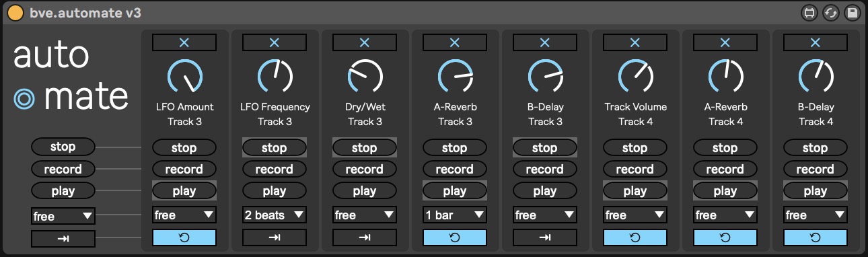Open the free dropdown under Track Volume
The image size is (868, 257).
635,215
